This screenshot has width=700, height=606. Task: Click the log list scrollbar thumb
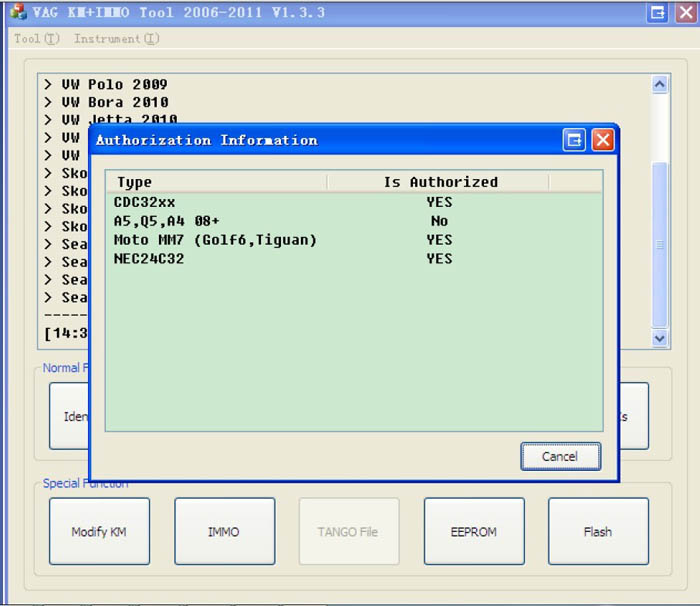660,245
